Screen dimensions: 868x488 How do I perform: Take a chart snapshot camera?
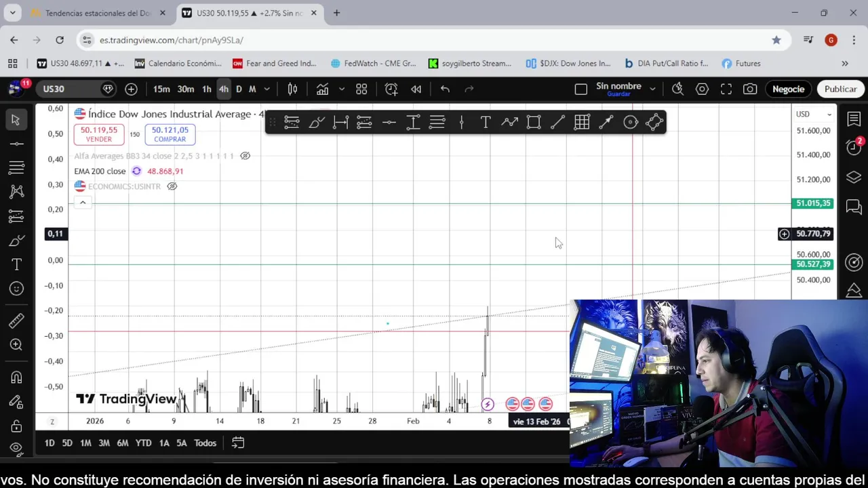pyautogui.click(x=750, y=89)
